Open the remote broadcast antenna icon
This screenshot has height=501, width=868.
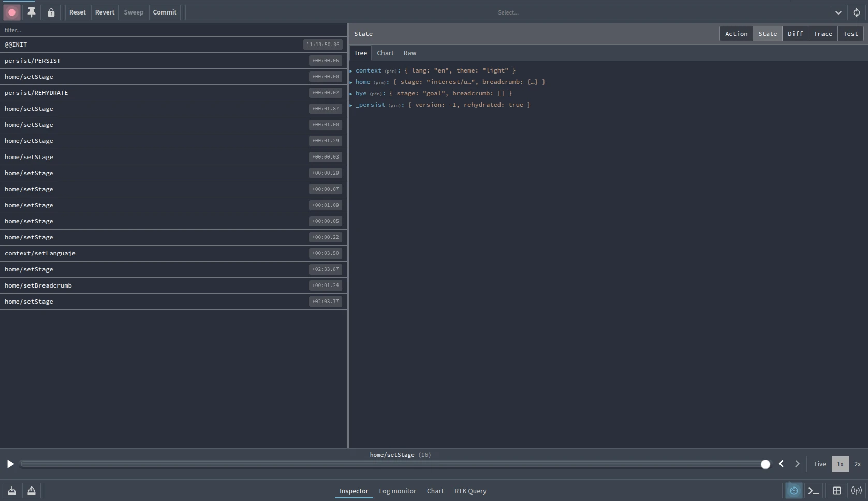tap(857, 491)
